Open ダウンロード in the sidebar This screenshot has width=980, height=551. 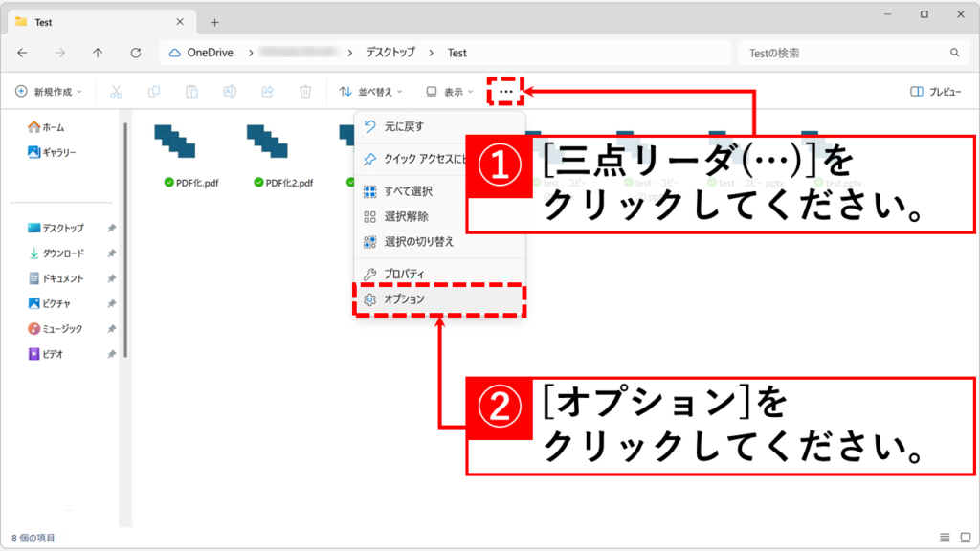coord(56,253)
